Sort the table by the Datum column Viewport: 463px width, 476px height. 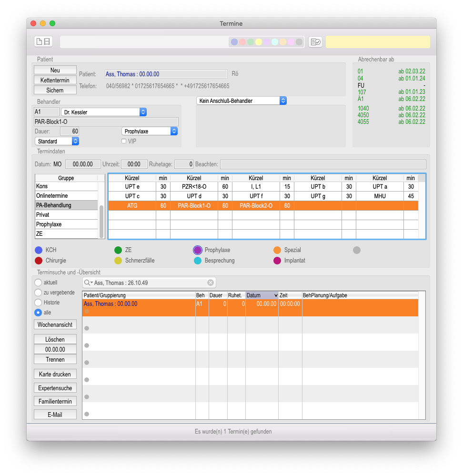[x=262, y=295]
